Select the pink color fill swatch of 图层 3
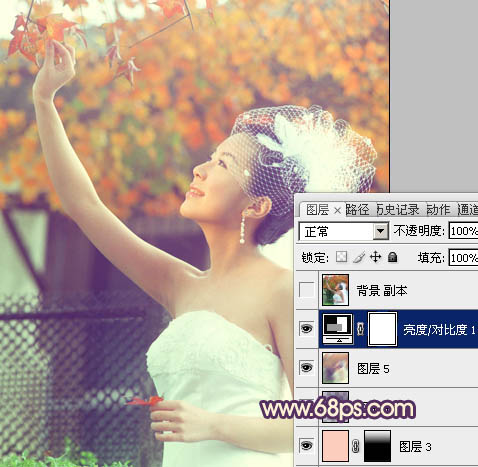Image resolution: width=478 pixels, height=467 pixels. click(335, 446)
